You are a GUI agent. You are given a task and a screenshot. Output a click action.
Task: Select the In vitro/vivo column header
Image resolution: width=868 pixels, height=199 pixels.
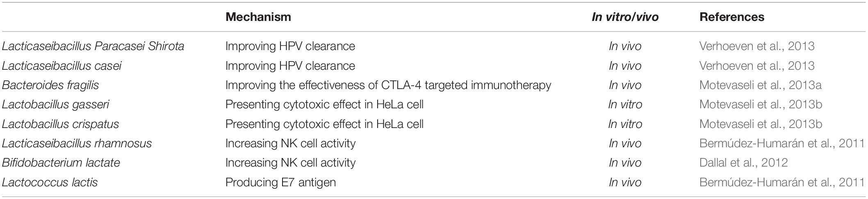point(625,17)
